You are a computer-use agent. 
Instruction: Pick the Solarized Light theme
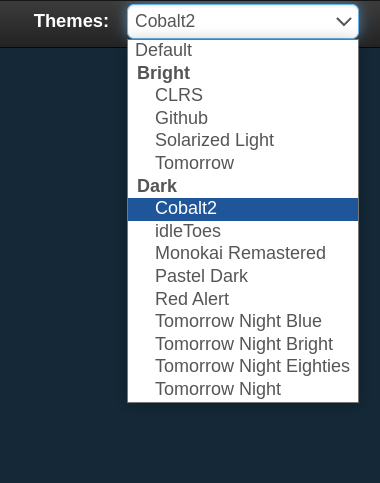coord(243,140)
